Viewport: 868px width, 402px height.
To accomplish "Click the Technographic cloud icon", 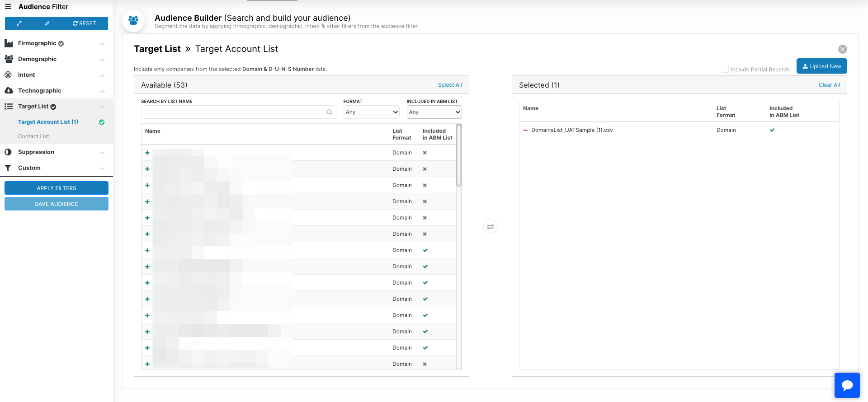I will coord(9,91).
